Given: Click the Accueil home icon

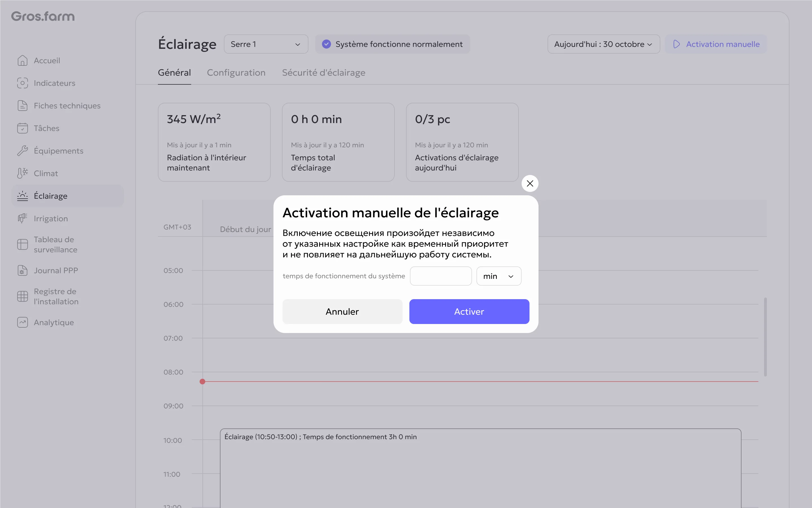Looking at the screenshot, I should point(22,60).
